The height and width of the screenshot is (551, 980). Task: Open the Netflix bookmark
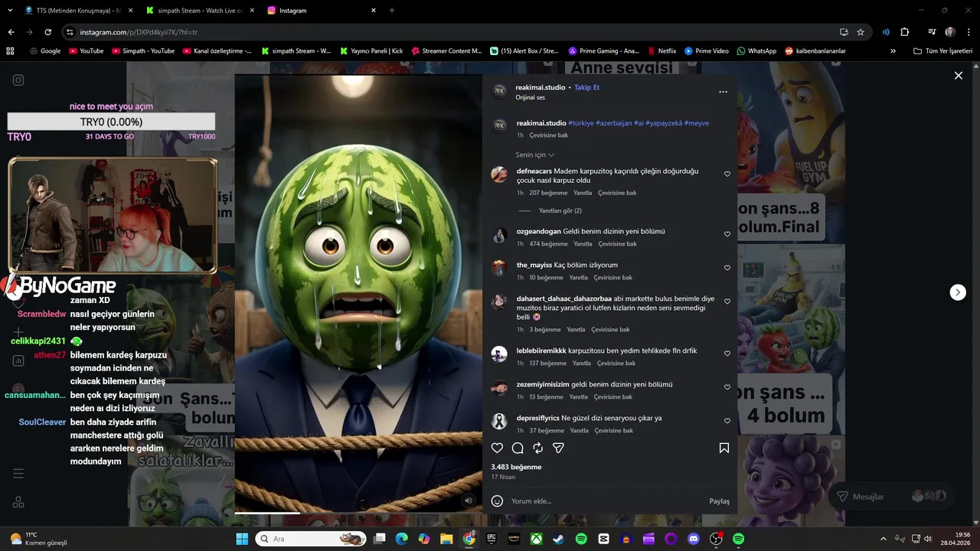[661, 51]
